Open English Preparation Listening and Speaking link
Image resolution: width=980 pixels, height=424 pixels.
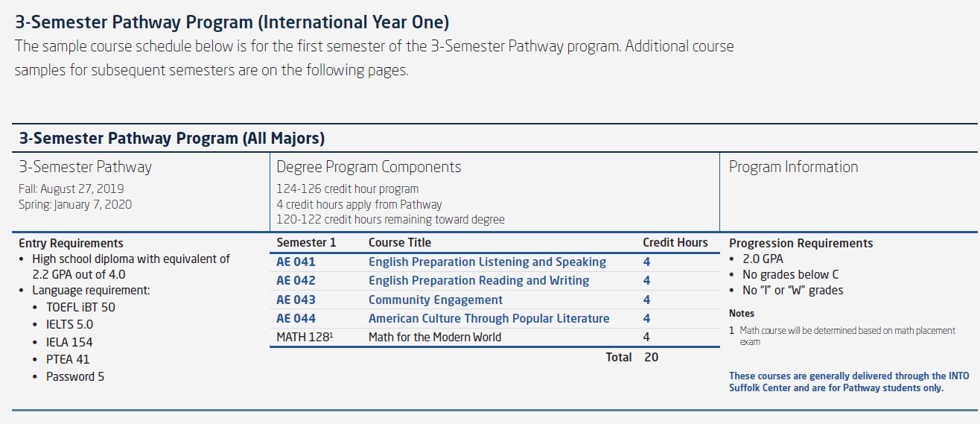(x=487, y=262)
